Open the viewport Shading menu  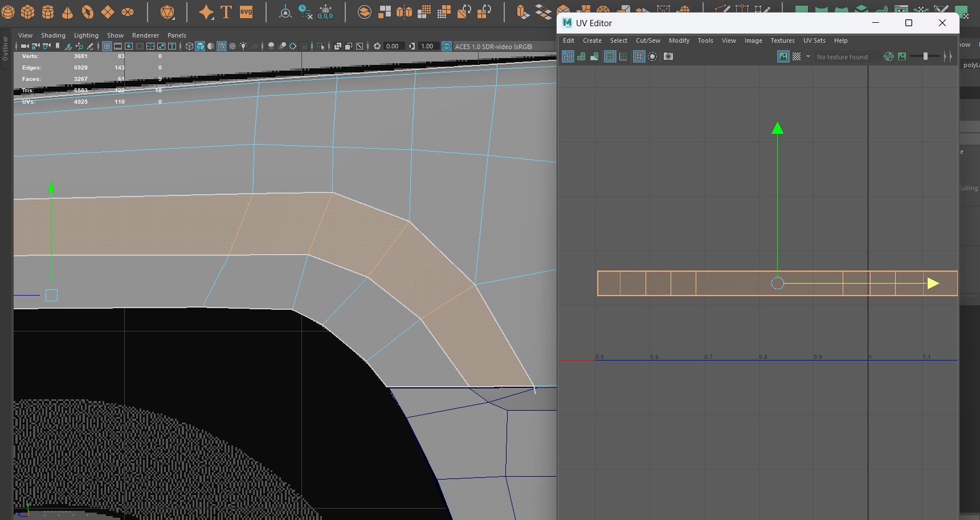[53, 35]
